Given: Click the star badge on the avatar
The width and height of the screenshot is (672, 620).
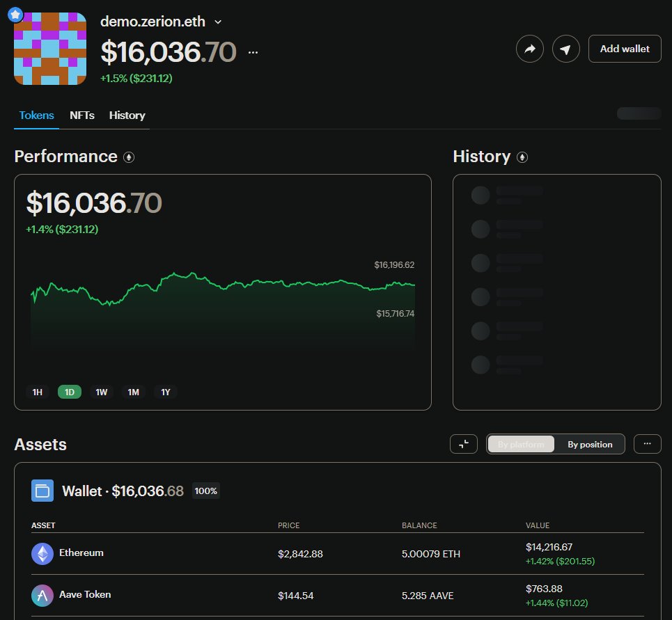Looking at the screenshot, I should click(15, 15).
